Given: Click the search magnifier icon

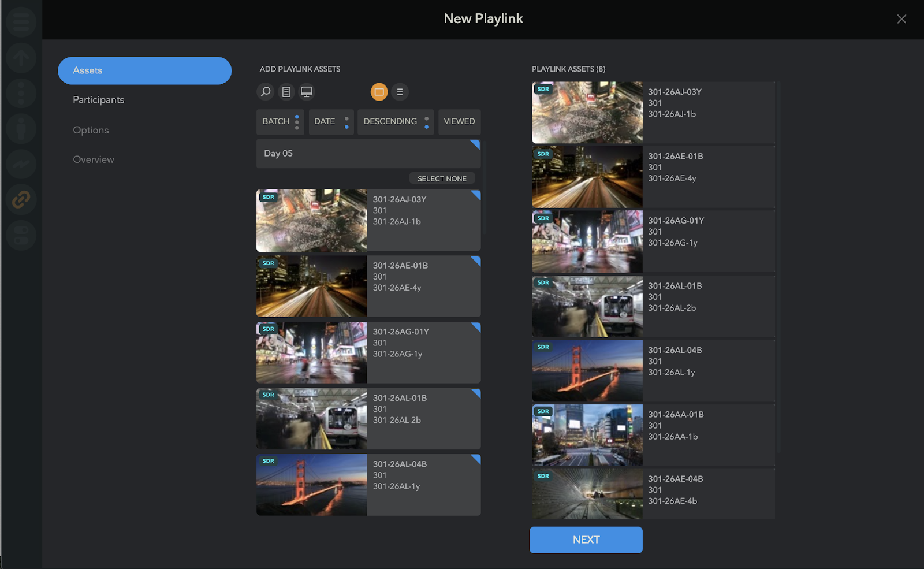Looking at the screenshot, I should click(x=266, y=92).
